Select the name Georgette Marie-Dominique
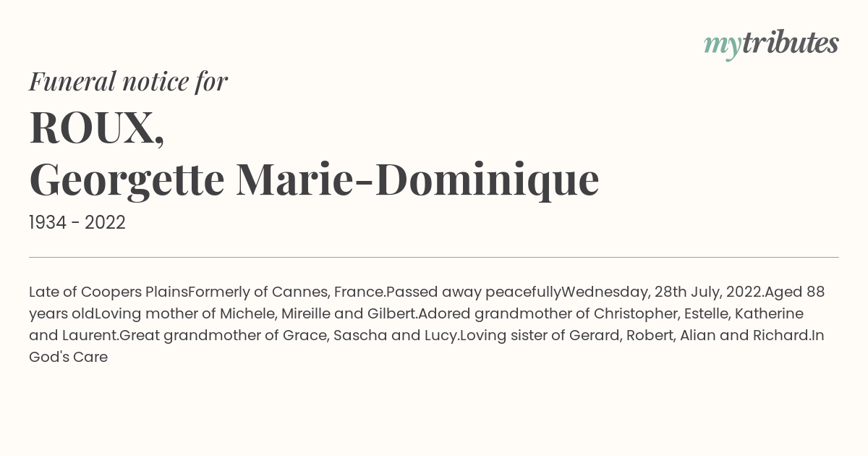Image resolution: width=868 pixels, height=456 pixels. 314,180
